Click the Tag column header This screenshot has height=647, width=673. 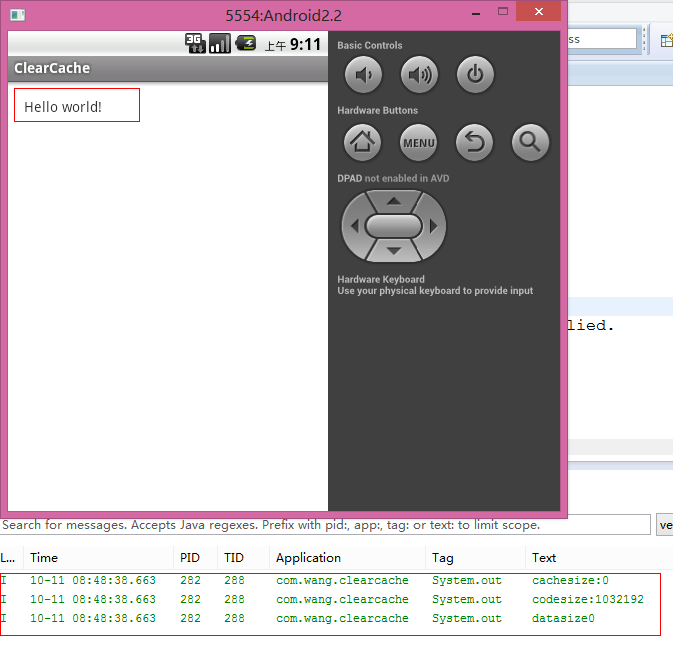click(476, 558)
